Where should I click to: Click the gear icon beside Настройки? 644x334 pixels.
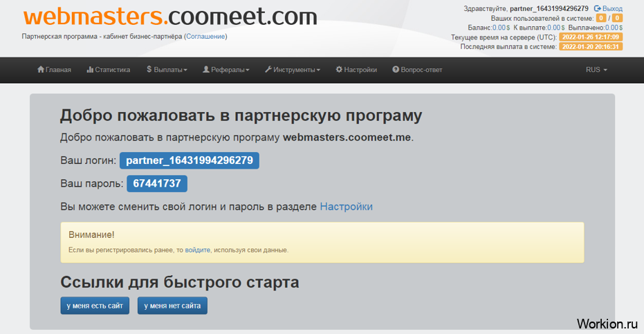point(339,69)
